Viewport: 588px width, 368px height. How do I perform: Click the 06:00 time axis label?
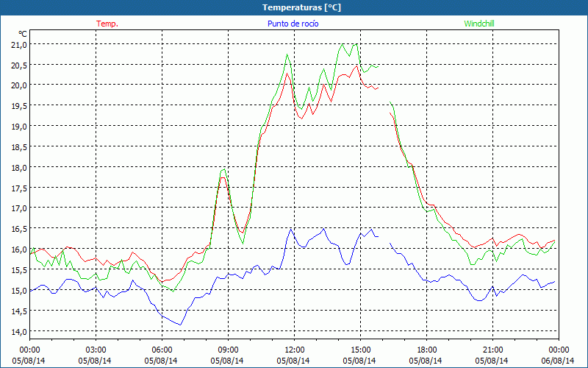click(x=162, y=350)
